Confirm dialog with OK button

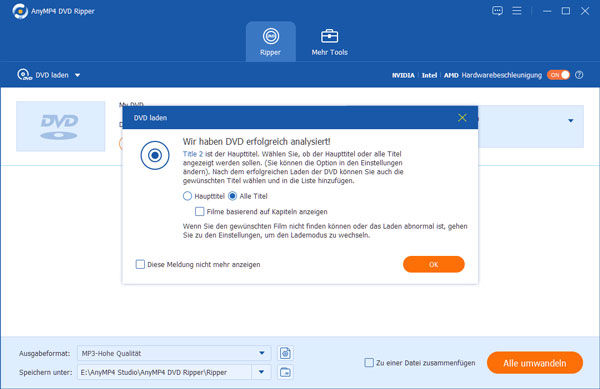(434, 264)
